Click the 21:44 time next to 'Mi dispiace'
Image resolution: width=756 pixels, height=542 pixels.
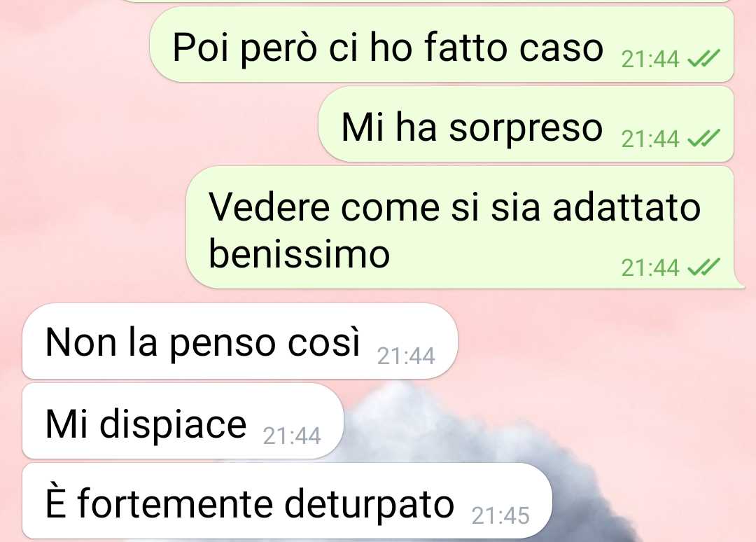tap(292, 436)
